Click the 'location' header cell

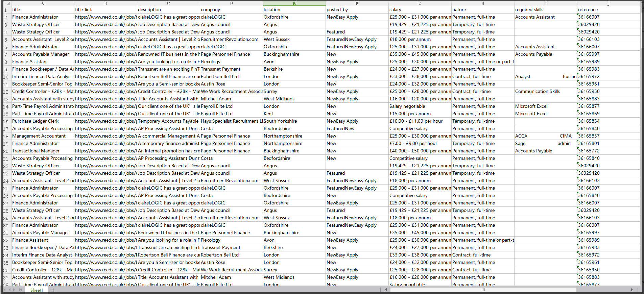(294, 10)
